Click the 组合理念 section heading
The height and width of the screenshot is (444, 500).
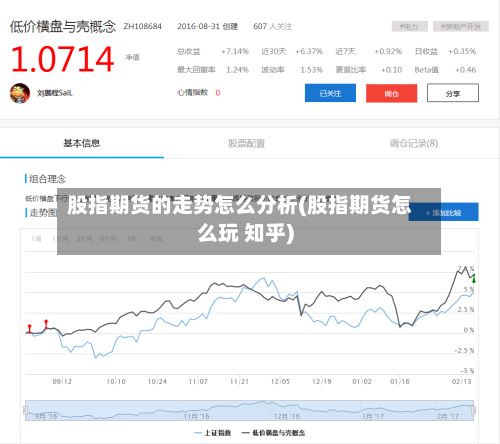[x=47, y=179]
